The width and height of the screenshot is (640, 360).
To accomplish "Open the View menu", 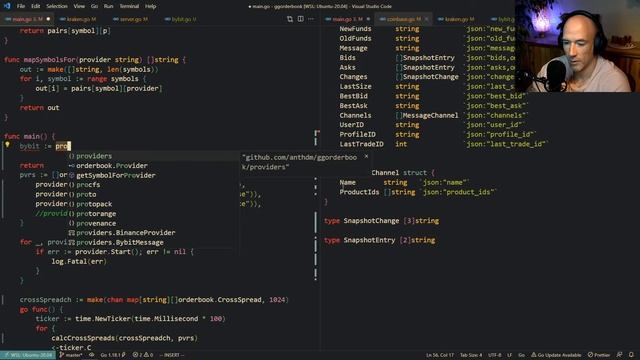I will pyautogui.click(x=79, y=6).
